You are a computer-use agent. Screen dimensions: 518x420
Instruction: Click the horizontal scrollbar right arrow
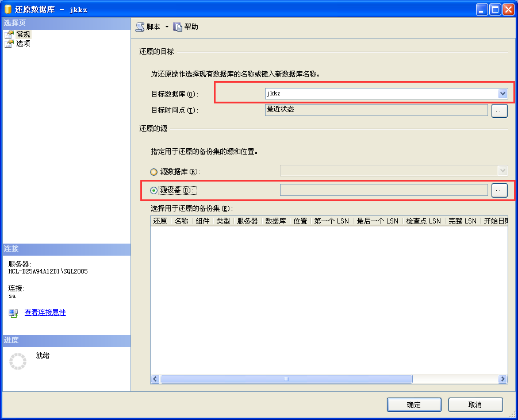coord(502,379)
